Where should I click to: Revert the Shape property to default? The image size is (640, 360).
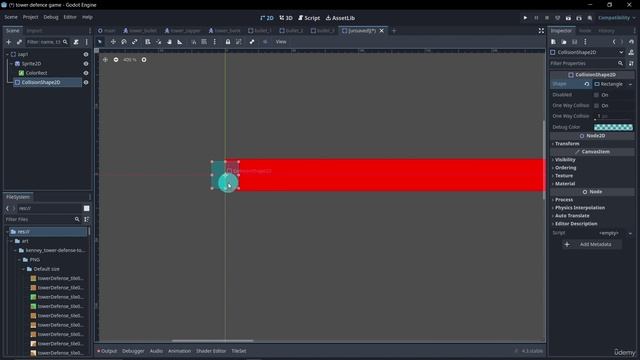pyautogui.click(x=587, y=84)
